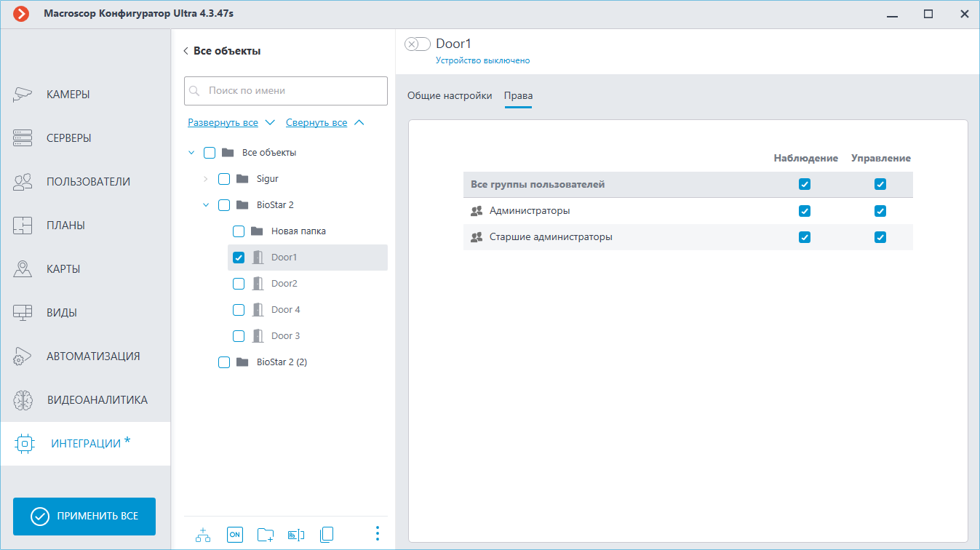
Task: Check the Door2 checkbox
Action: 239,284
